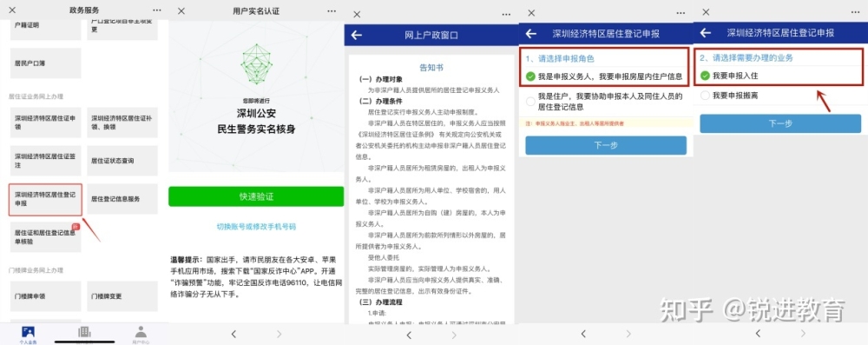Open 居民户口簿 service tile
The width and height of the screenshot is (868, 345).
pos(45,63)
